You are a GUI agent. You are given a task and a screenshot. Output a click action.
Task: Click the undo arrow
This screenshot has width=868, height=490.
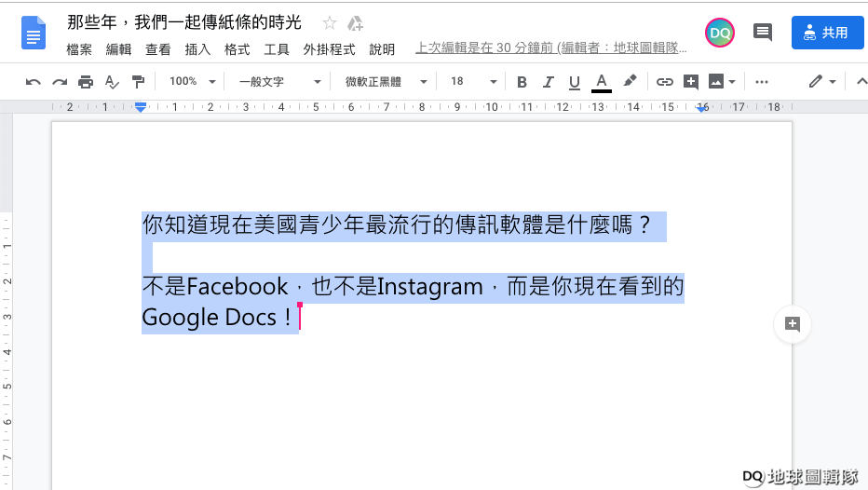pyautogui.click(x=34, y=82)
